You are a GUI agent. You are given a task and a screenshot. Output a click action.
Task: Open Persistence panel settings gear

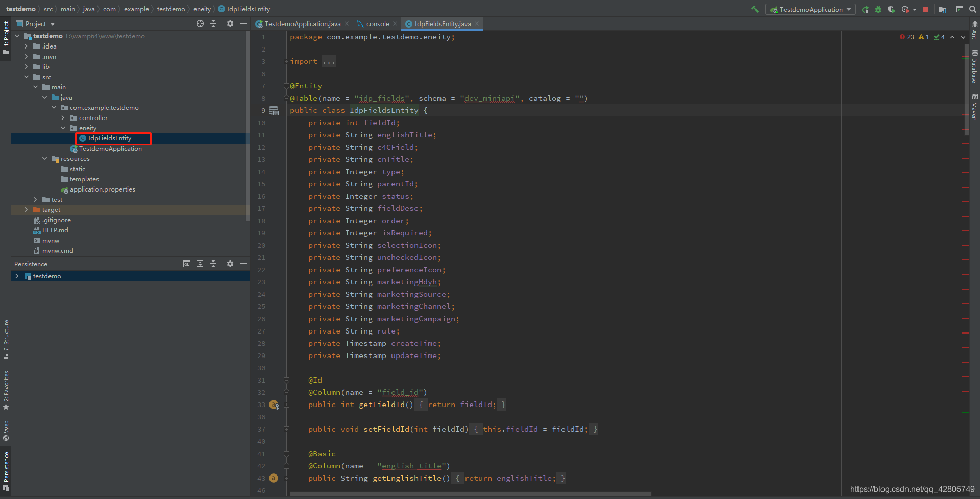tap(230, 264)
